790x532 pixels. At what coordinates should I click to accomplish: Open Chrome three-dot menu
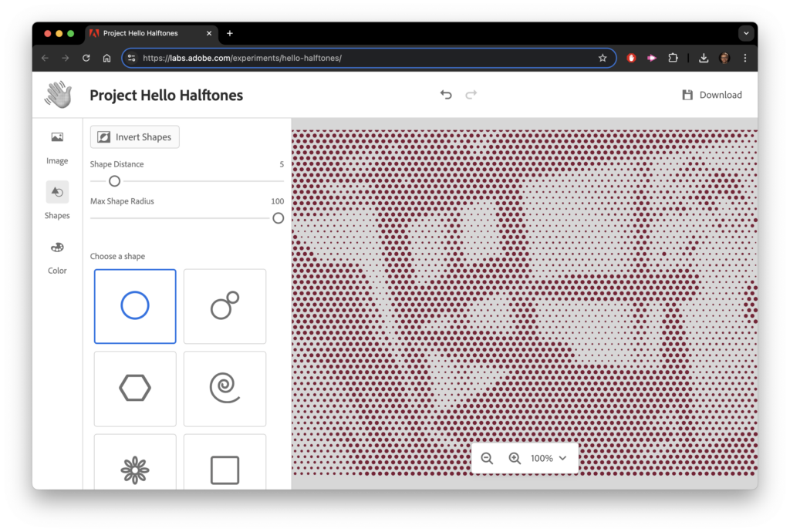point(745,58)
